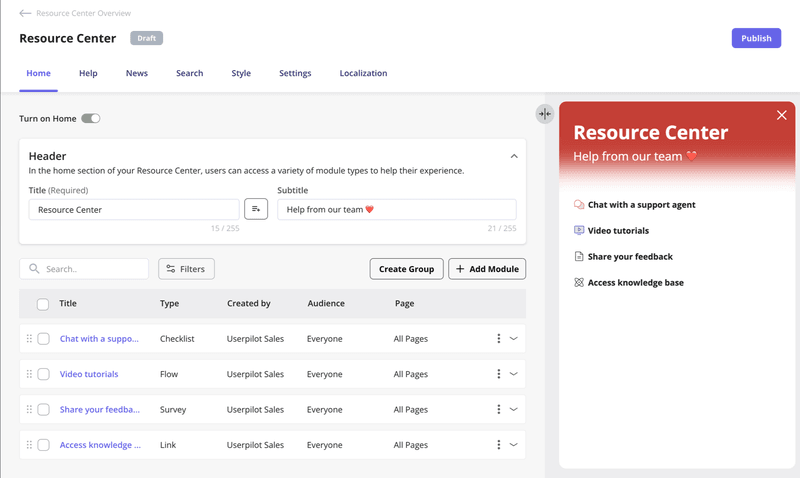Viewport: 800px width, 478px height.
Task: Open three-dot menu for Video tutorials row
Action: coord(498,374)
